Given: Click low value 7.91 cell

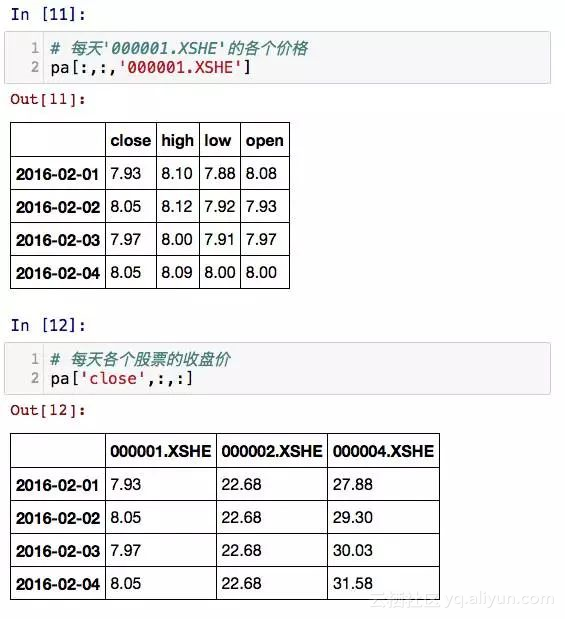Looking at the screenshot, I should [x=220, y=240].
